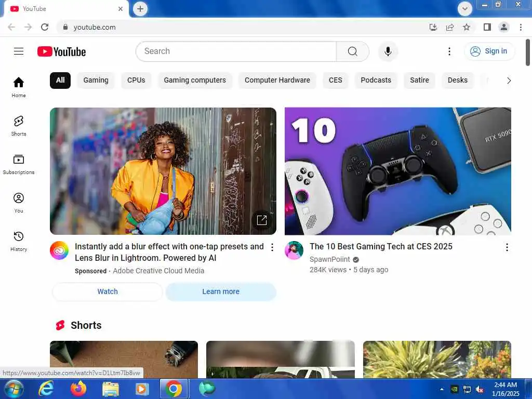The width and height of the screenshot is (532, 399).
Task: Click install app icon in address bar
Action: tap(433, 27)
